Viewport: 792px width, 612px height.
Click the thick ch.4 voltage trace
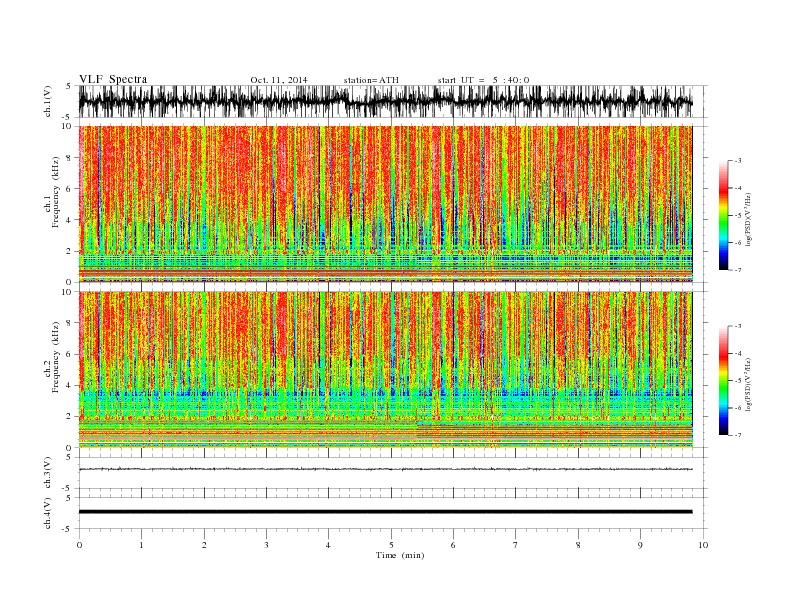click(385, 512)
